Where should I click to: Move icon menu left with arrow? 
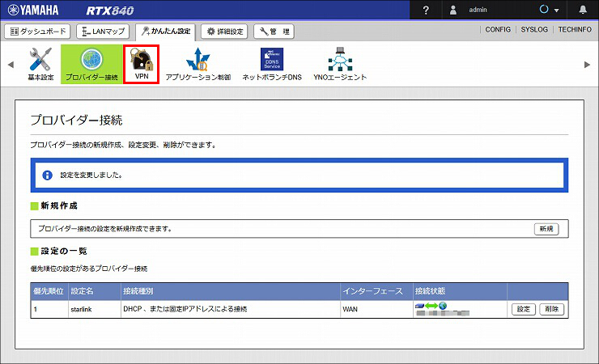(11, 65)
